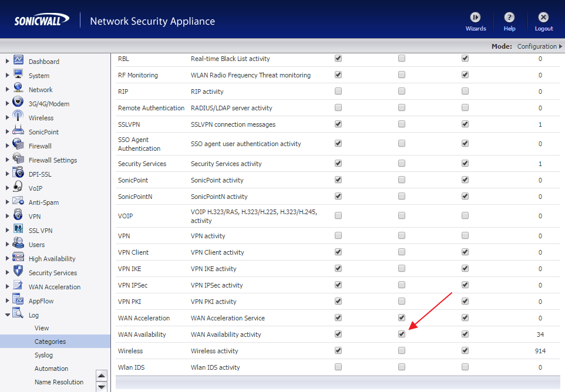The height and width of the screenshot is (392, 565).
Task: Open the High Availability menu label
Action: 52,258
